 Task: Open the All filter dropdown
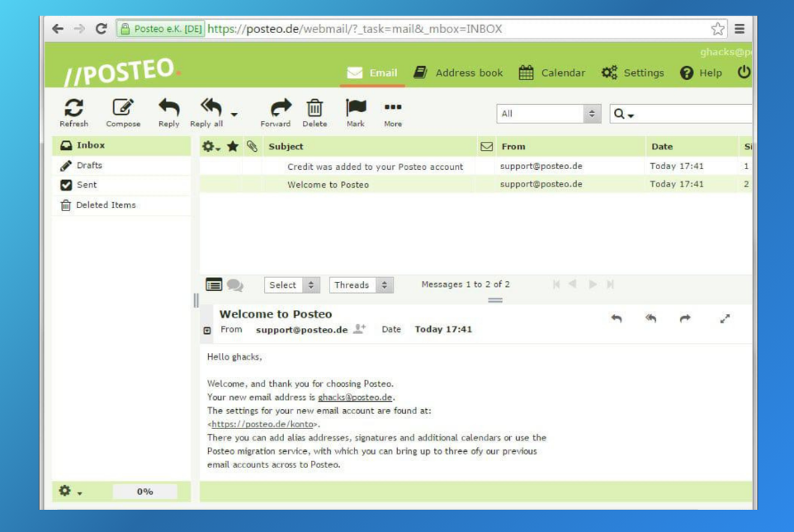(548, 114)
